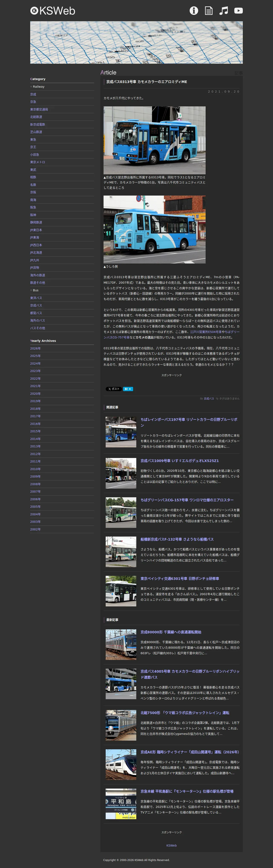This screenshot has height=868, width=273.
Task: Open the 新京成電鉄 category
Action: pos(37,124)
